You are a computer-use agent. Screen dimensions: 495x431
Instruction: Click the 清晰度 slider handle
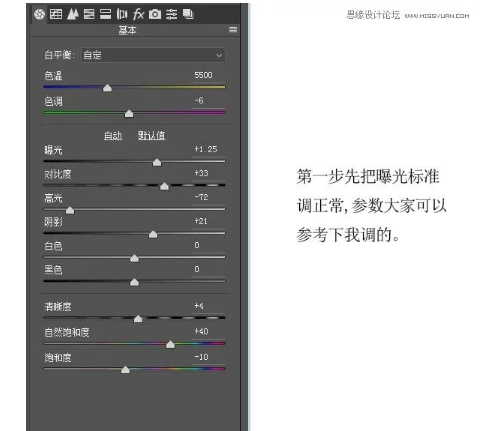(138, 319)
